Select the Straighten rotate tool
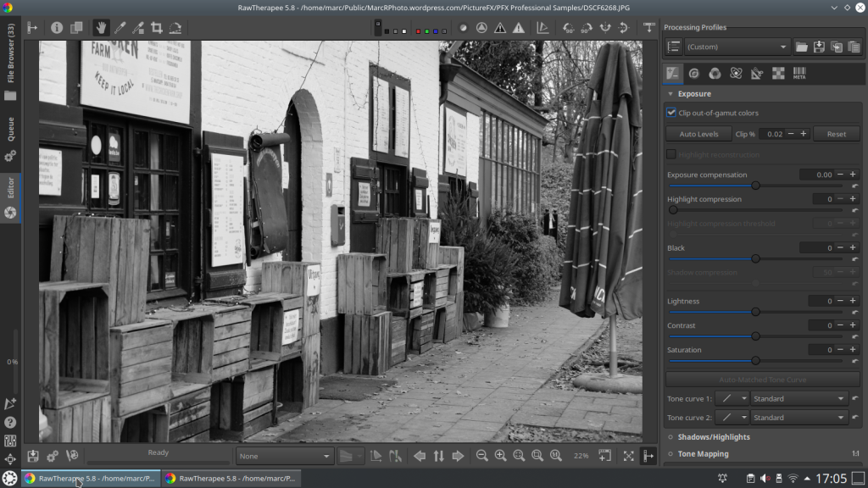 click(x=175, y=27)
